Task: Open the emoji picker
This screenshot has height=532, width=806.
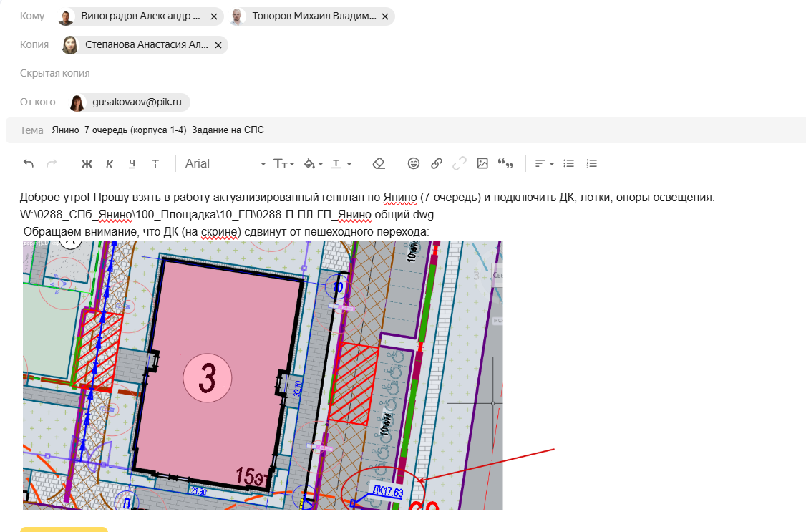Action: [413, 163]
